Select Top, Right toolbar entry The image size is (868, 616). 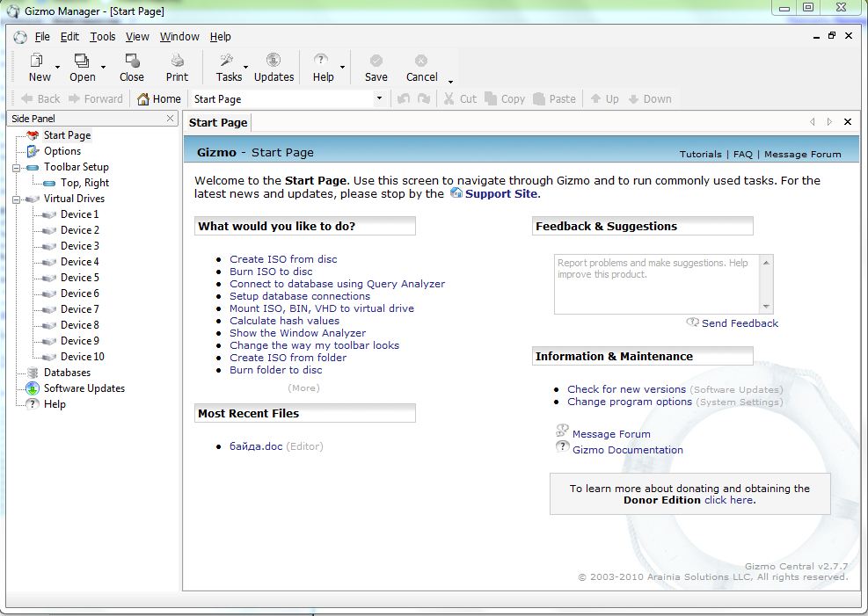tap(84, 183)
